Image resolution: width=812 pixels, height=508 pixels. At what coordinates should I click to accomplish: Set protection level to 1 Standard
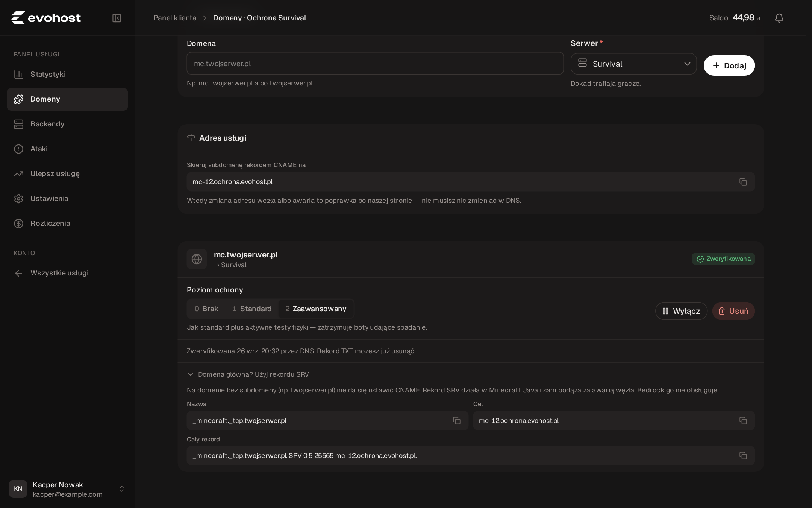tap(252, 309)
